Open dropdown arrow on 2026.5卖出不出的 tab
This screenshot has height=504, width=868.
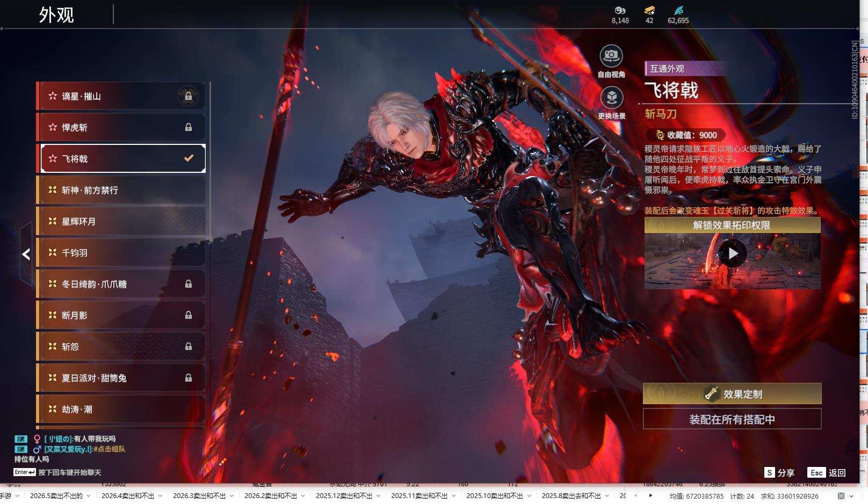[x=90, y=496]
